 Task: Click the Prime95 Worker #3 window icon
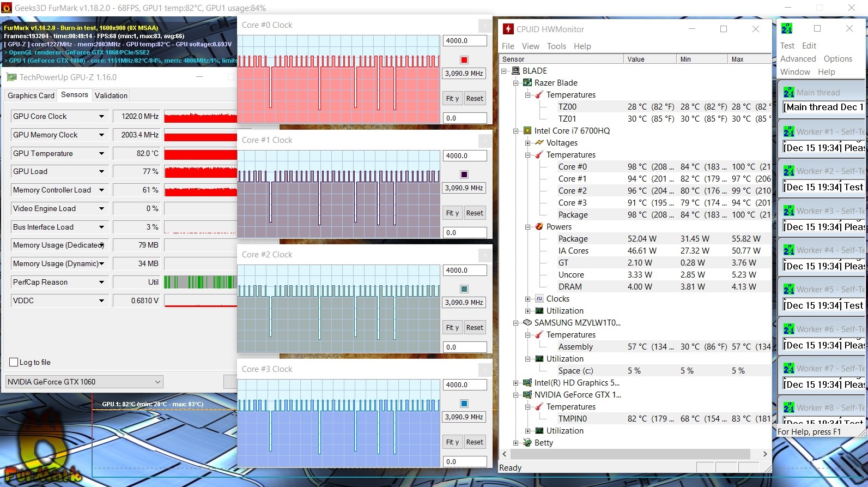click(788, 211)
